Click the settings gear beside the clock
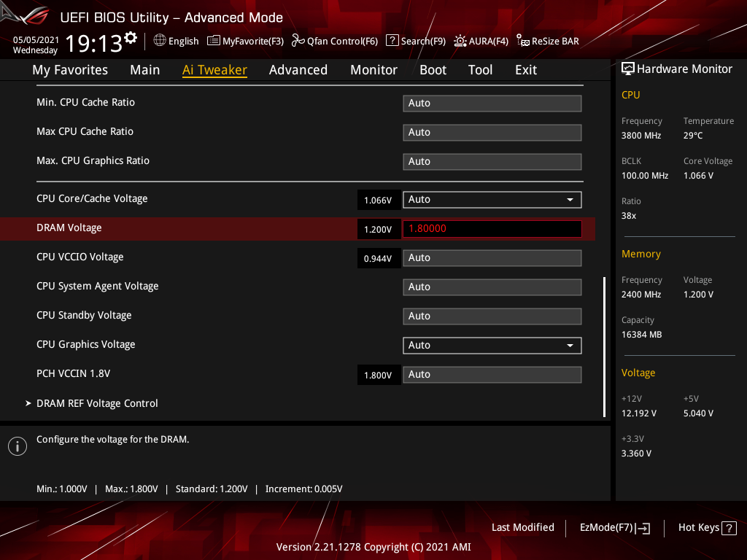This screenshot has width=747, height=560. coord(131,38)
